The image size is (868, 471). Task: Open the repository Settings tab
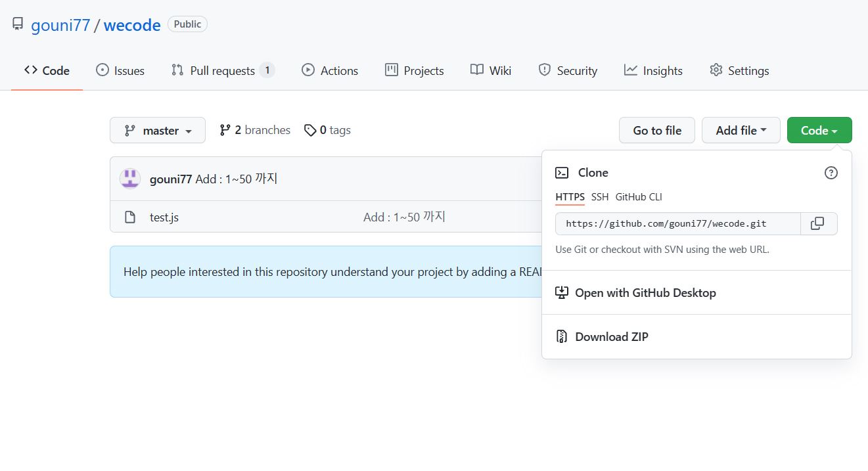(x=739, y=70)
